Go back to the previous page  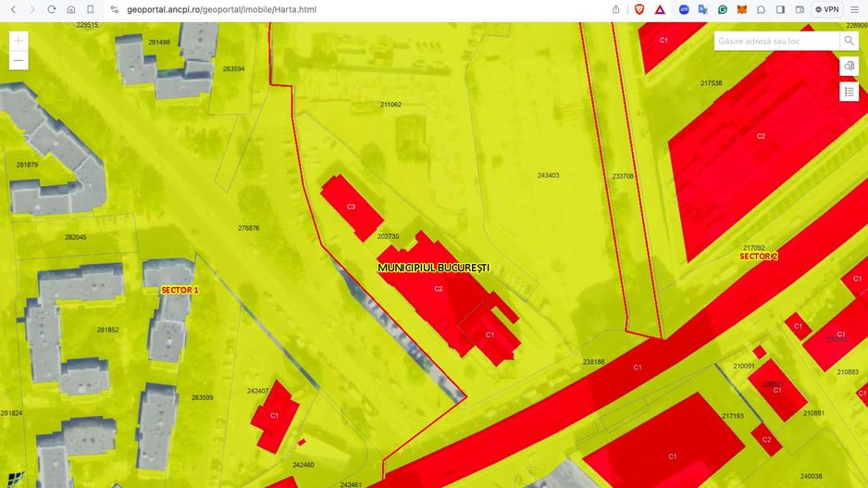13,9
